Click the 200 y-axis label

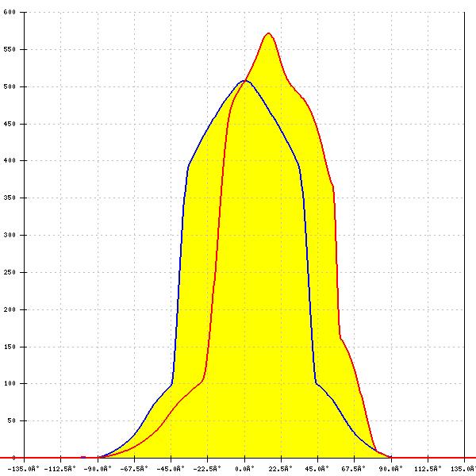coord(10,309)
